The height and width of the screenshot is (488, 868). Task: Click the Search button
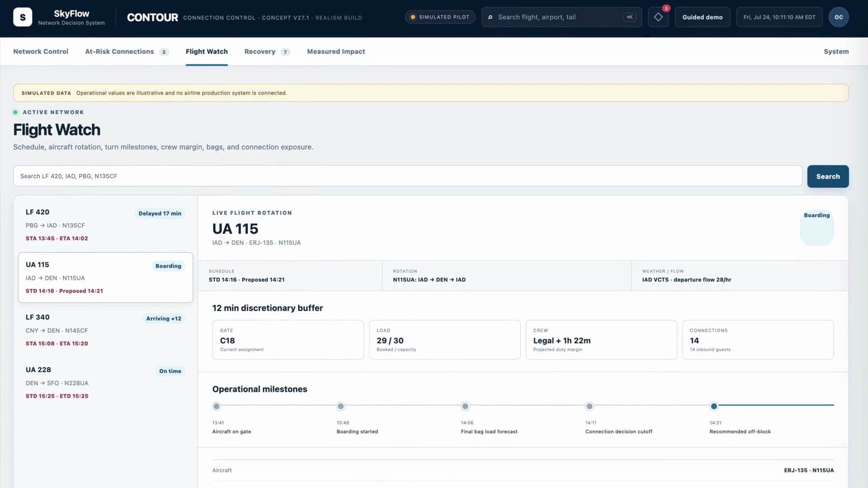828,176
